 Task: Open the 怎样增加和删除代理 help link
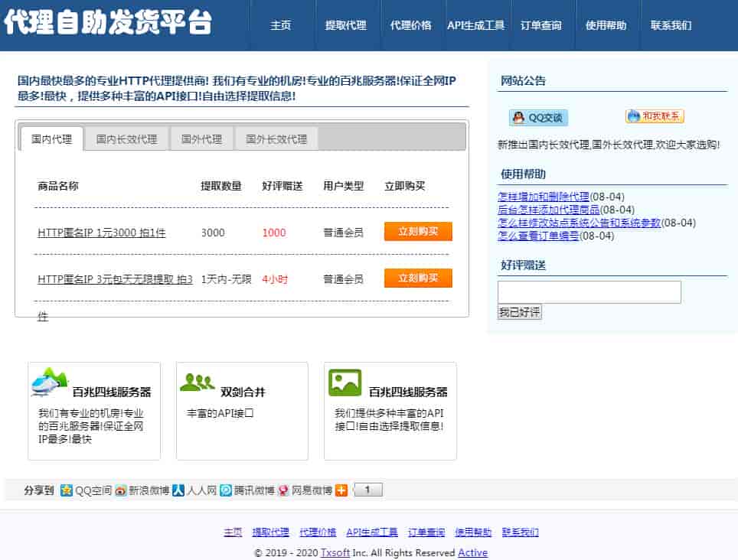pyautogui.click(x=544, y=197)
